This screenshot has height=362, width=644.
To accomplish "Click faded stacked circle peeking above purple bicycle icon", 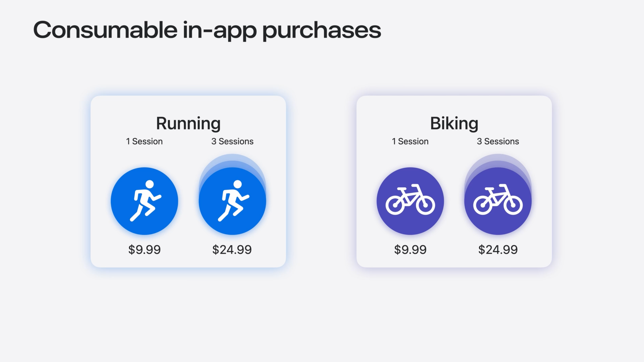I will coord(498,160).
